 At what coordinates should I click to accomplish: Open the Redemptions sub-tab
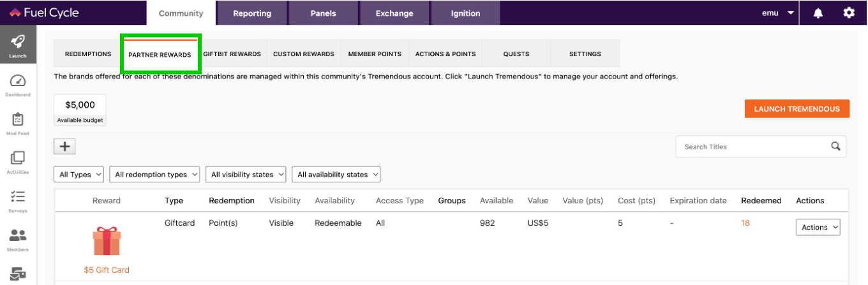tap(88, 54)
